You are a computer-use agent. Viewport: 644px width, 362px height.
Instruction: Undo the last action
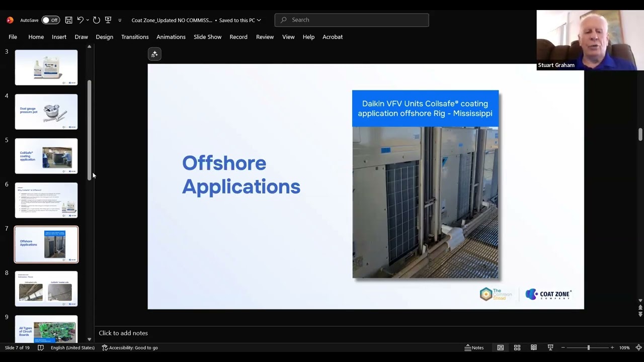pyautogui.click(x=80, y=20)
